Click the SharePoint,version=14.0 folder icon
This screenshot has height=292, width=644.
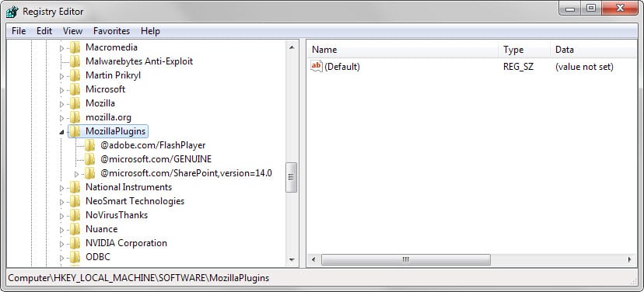pos(89,173)
